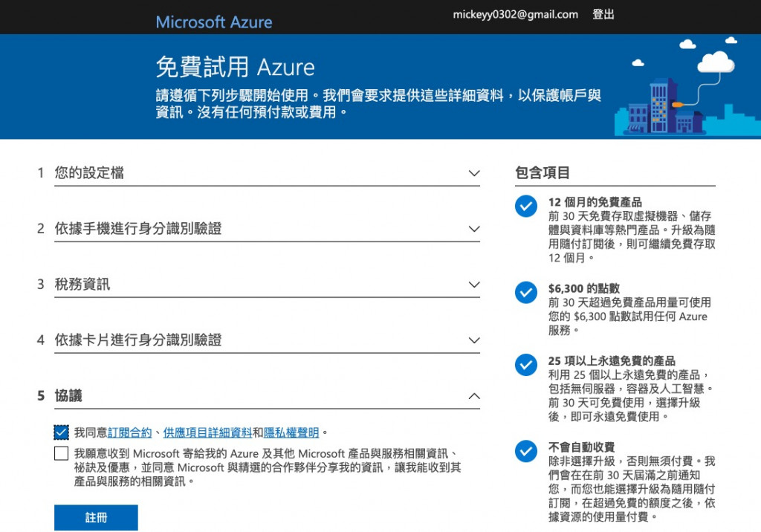Click the 免費試用 Azure title
The width and height of the screenshot is (761, 532).
(x=235, y=67)
